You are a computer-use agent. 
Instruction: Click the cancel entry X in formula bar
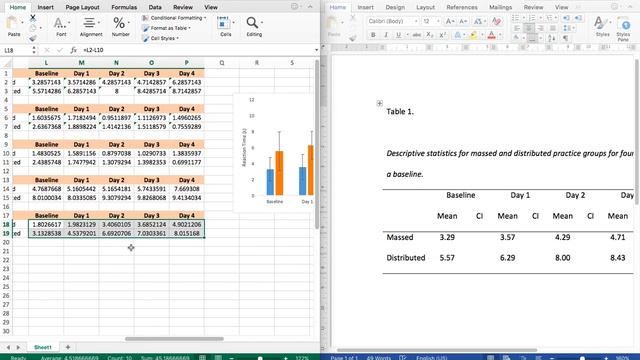click(47, 50)
